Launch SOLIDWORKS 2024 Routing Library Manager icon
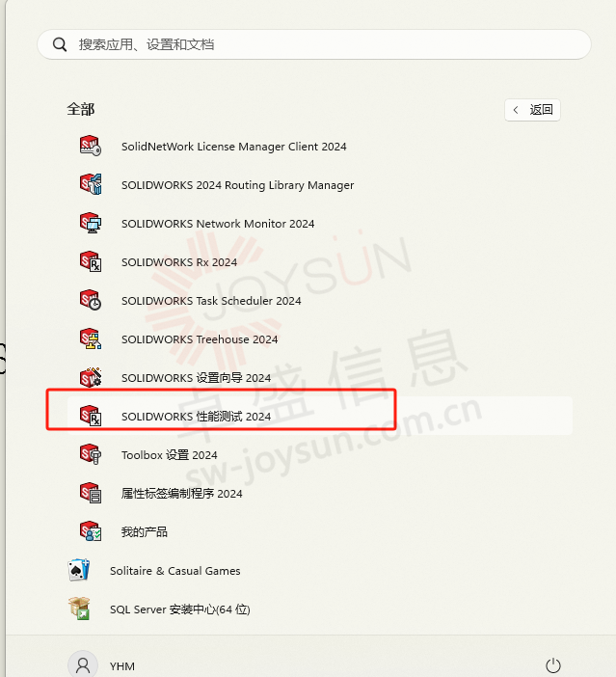This screenshot has width=616, height=677. click(x=91, y=184)
